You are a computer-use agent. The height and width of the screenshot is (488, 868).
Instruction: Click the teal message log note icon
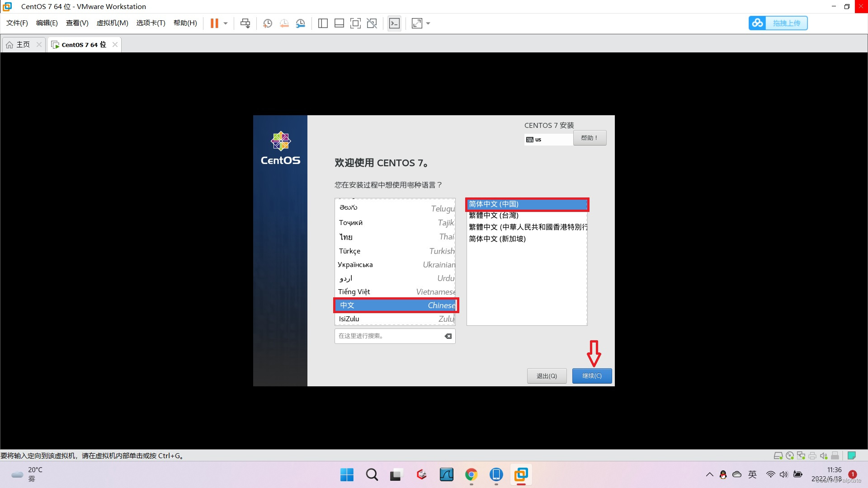tap(852, 455)
